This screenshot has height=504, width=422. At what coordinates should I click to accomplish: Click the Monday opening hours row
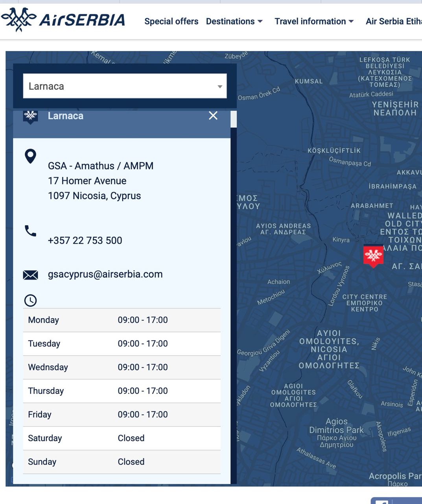click(x=122, y=320)
